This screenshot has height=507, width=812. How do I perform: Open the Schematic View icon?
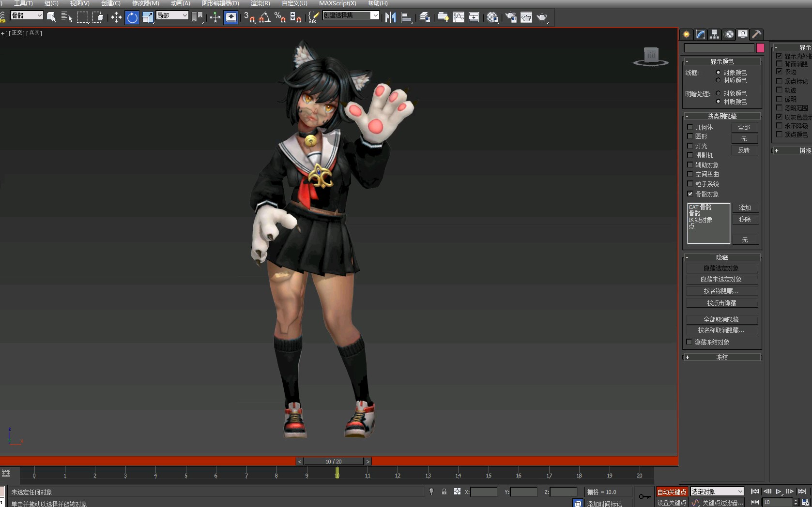(474, 17)
